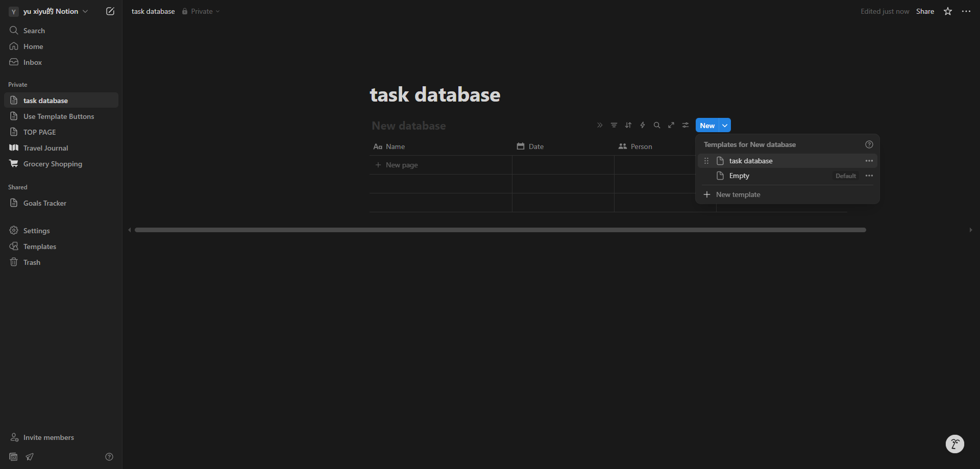Click the workspace avatar Y icon

pyautogui.click(x=14, y=11)
